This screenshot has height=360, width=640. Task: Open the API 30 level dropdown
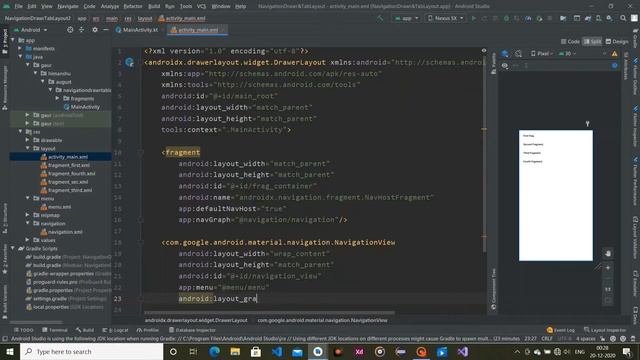567,53
